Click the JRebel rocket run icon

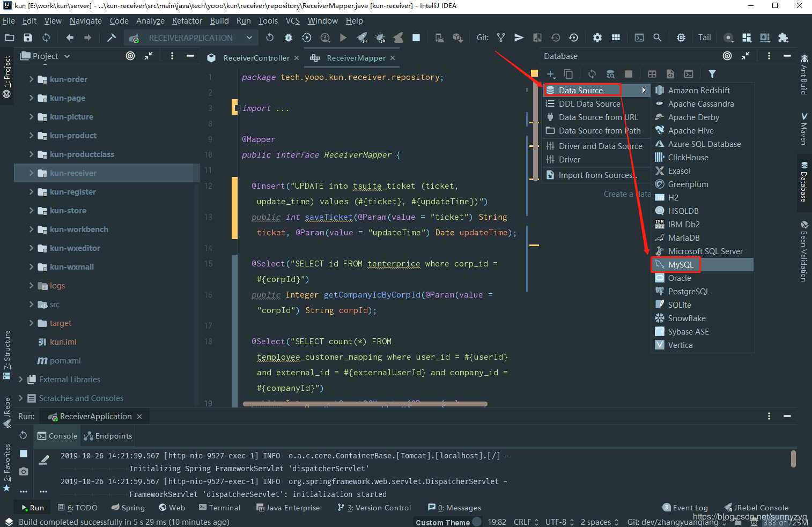pos(362,38)
